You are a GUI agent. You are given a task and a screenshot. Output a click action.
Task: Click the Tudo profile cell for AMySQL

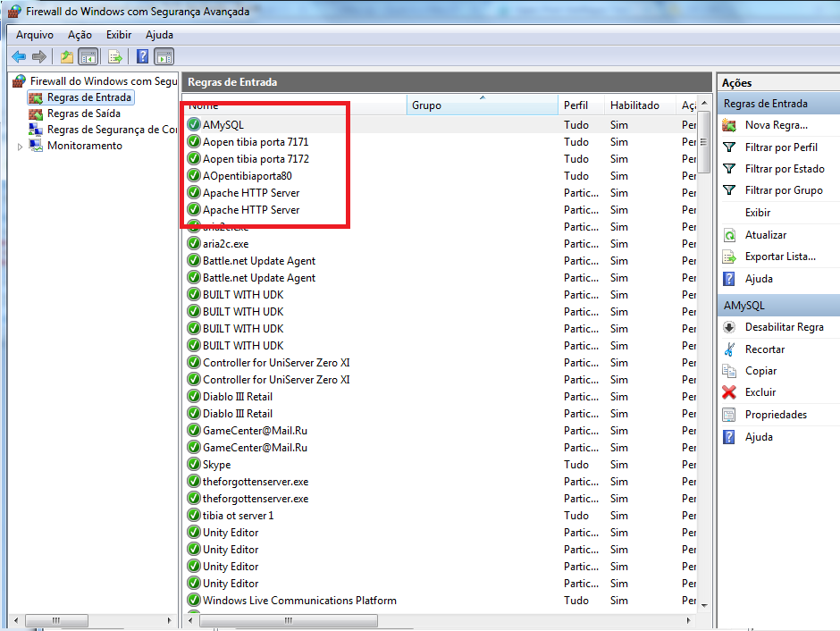click(575, 125)
